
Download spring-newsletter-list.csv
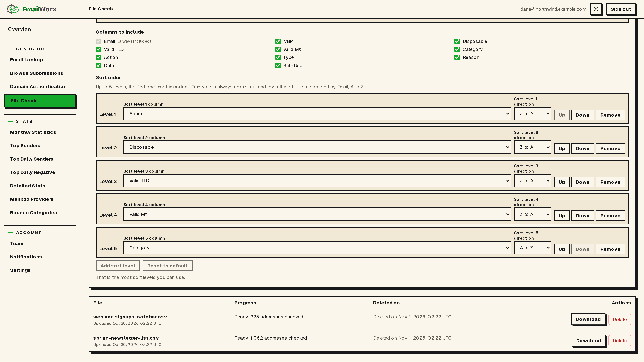(x=588, y=341)
